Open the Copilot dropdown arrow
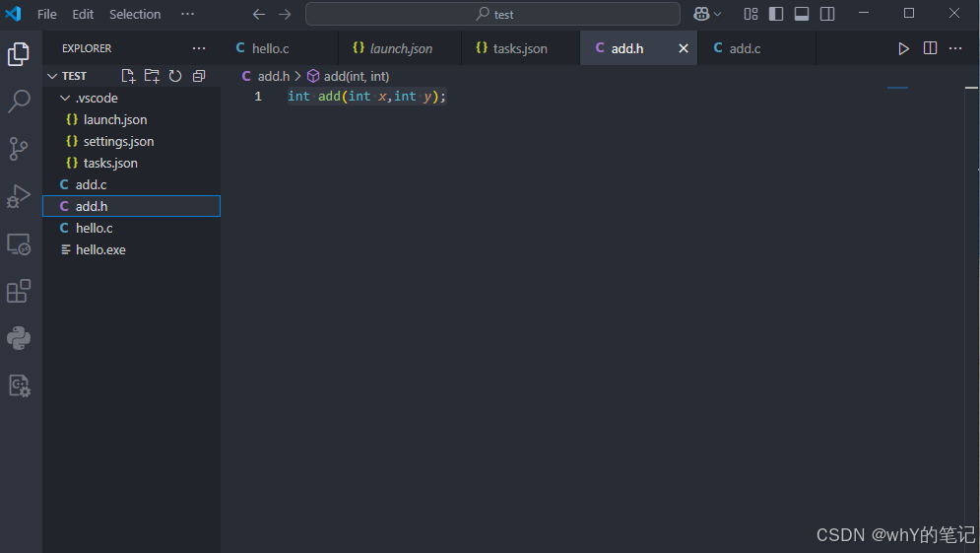Image resolution: width=980 pixels, height=553 pixels. 717,14
